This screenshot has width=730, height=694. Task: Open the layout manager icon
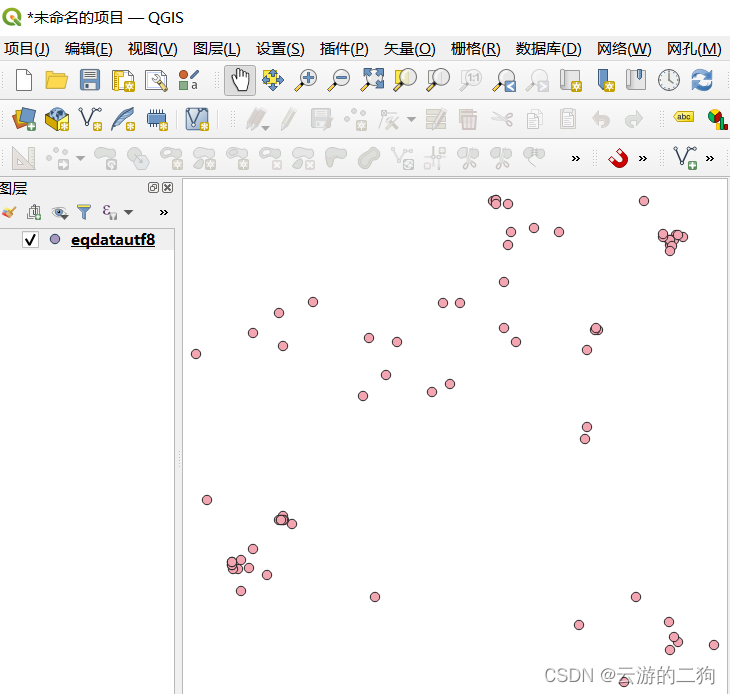point(156,80)
